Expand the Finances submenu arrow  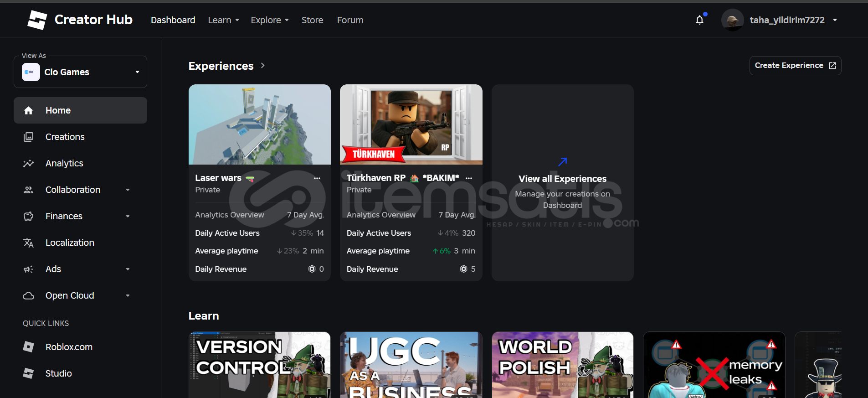click(x=128, y=216)
